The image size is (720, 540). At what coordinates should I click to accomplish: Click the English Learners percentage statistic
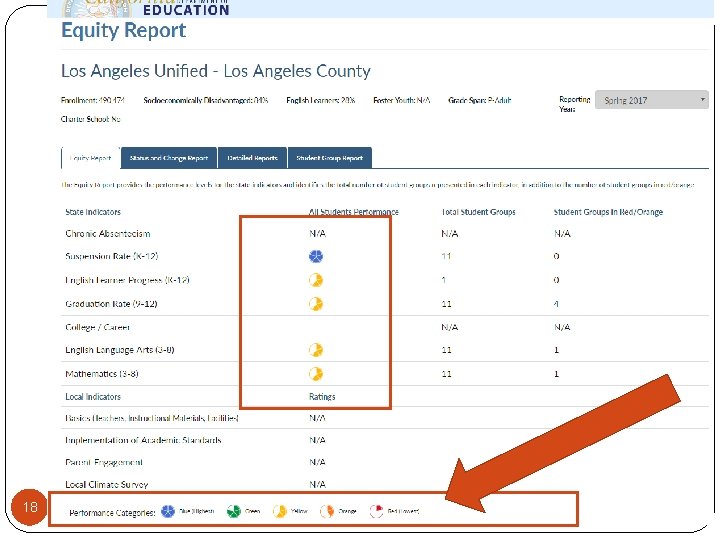pyautogui.click(x=321, y=100)
